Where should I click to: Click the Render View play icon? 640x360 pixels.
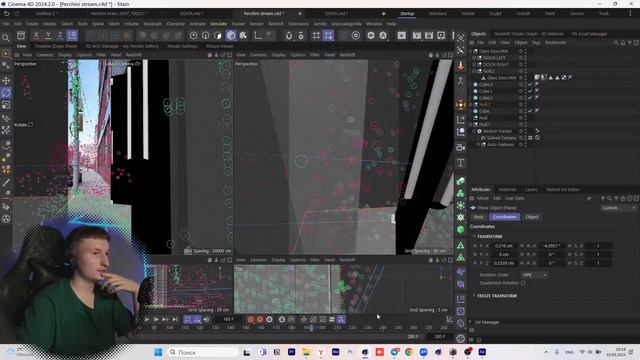[402, 36]
